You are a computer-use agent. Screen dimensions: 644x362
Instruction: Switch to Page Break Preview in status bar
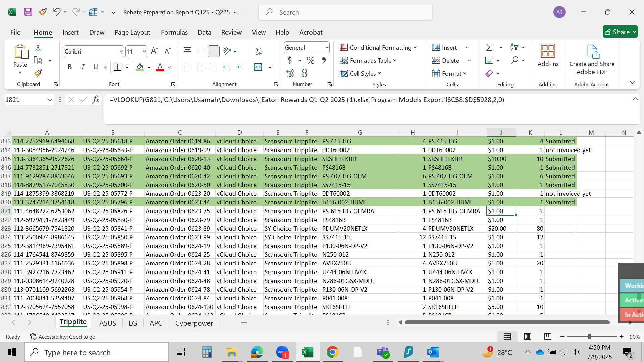(x=548, y=336)
